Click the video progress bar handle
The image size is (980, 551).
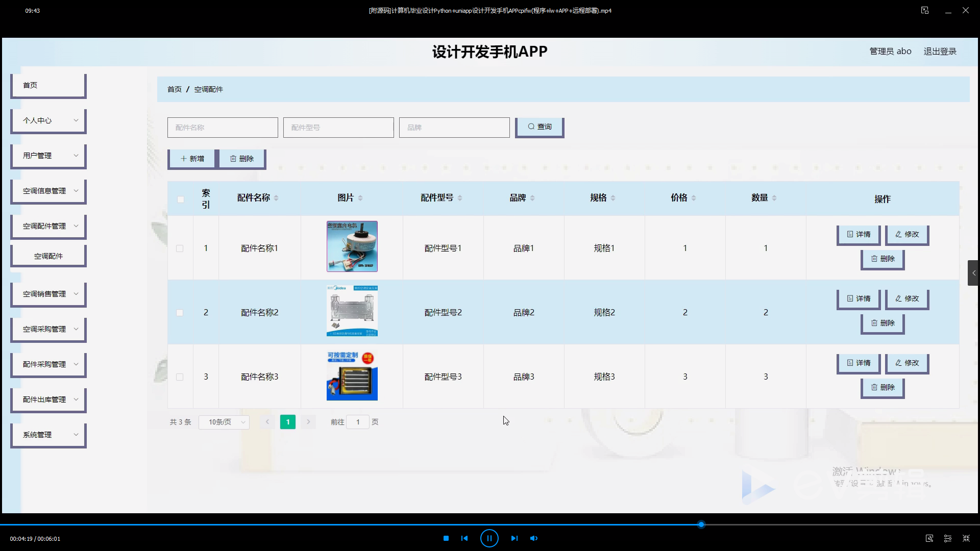tap(701, 524)
